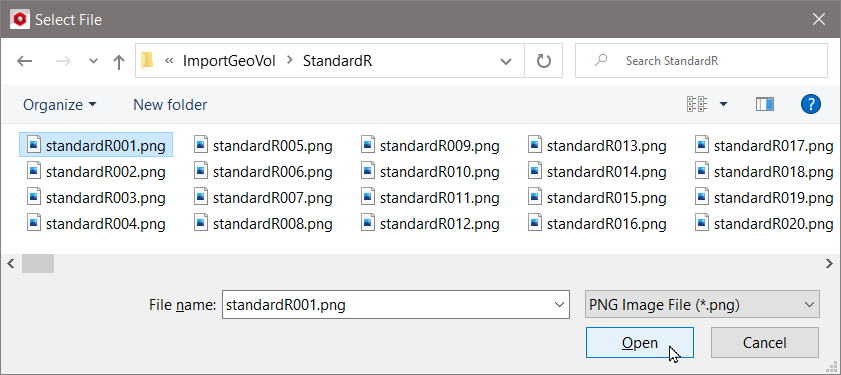Viewport: 841px width, 375px height.
Task: Go back to the previous folder
Action: [x=25, y=61]
